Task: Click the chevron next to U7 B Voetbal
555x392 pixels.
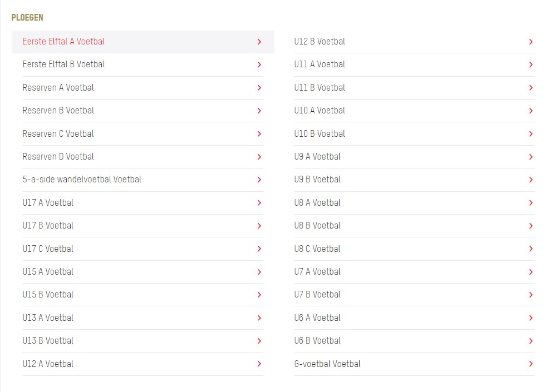Action: (x=531, y=295)
